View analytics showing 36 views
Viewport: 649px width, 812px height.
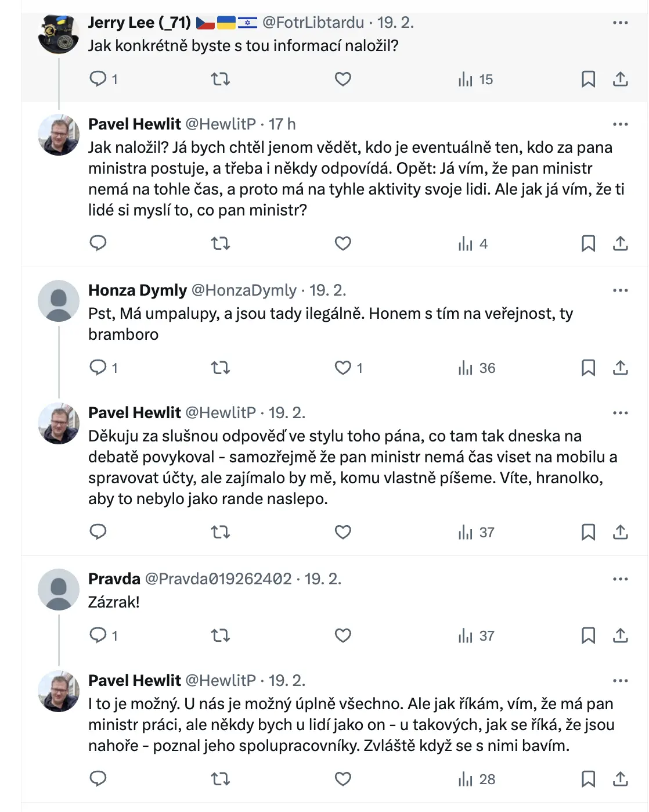coord(477,368)
